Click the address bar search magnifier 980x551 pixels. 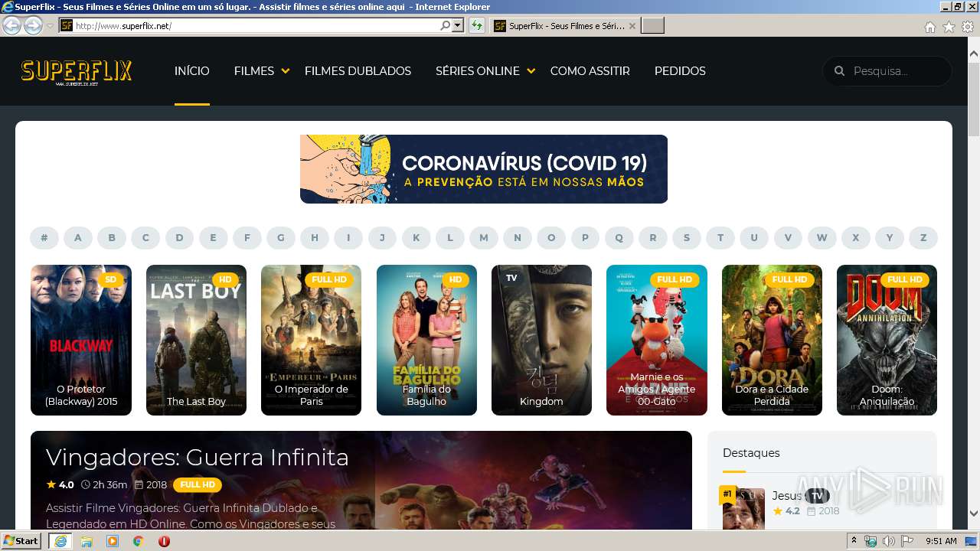[446, 25]
